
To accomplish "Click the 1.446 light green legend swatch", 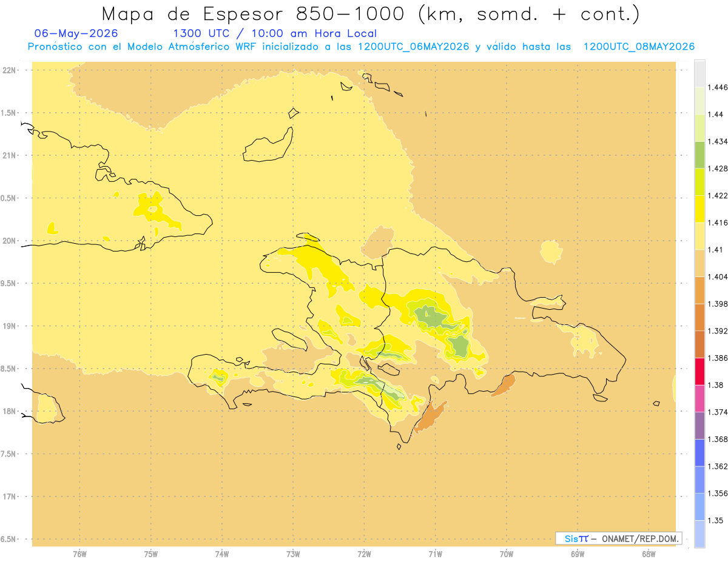I will click(699, 101).
